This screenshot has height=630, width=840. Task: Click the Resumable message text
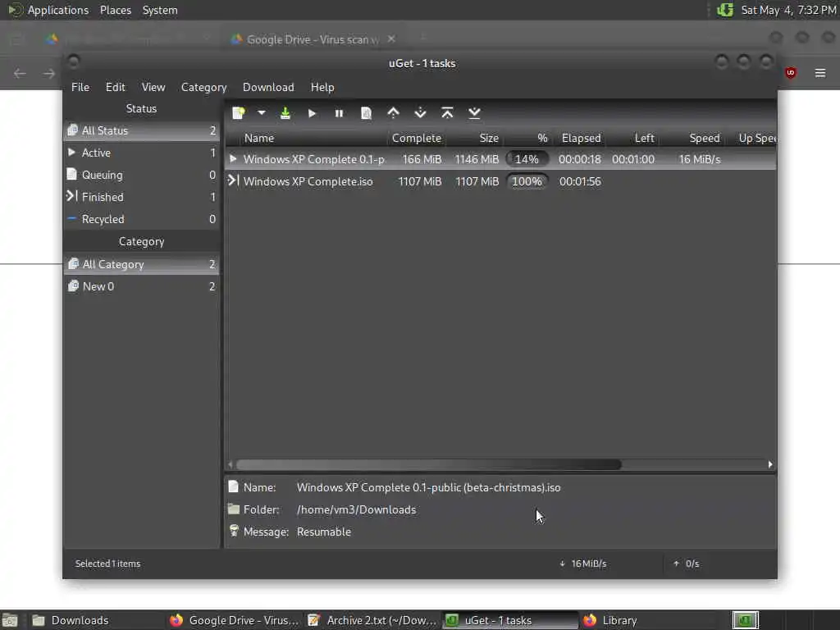click(x=323, y=532)
